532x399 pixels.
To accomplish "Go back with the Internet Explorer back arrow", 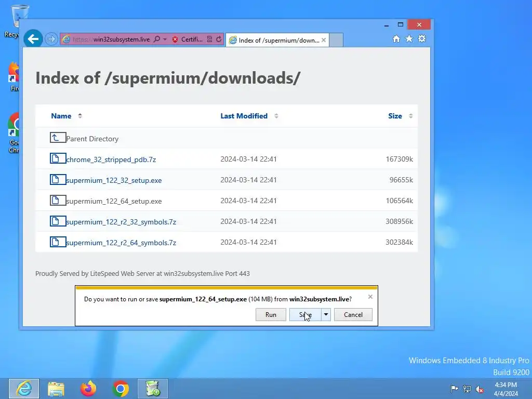I will coord(33,39).
